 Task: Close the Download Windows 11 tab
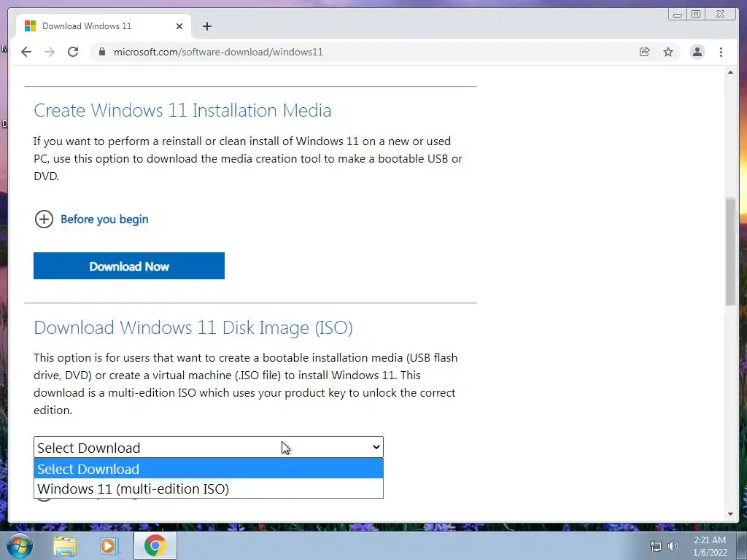tap(179, 26)
